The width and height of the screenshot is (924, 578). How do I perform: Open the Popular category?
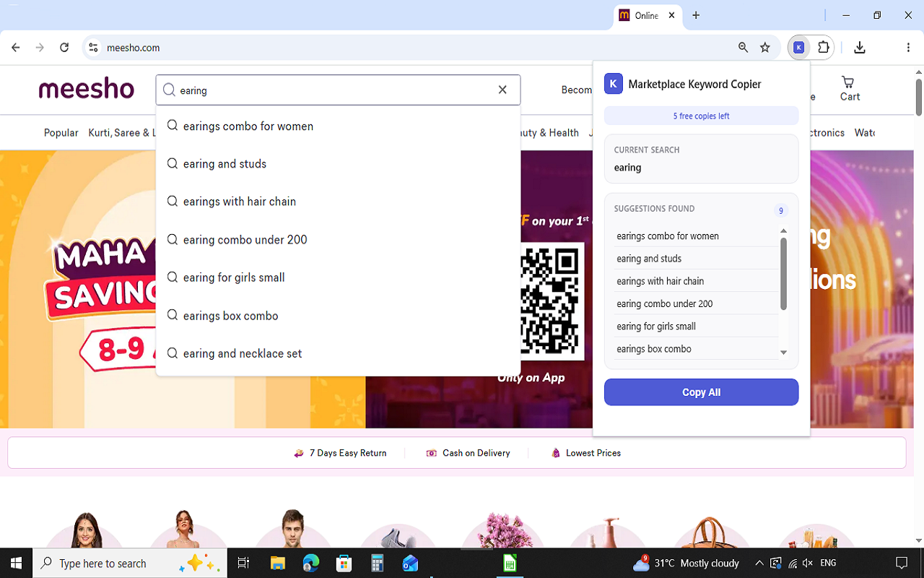coord(61,133)
